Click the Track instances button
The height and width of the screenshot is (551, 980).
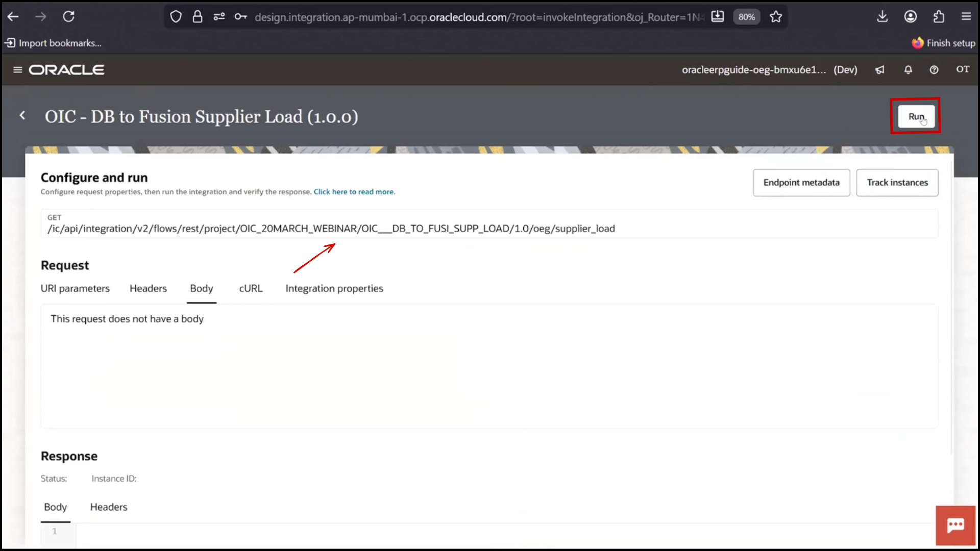tap(897, 183)
